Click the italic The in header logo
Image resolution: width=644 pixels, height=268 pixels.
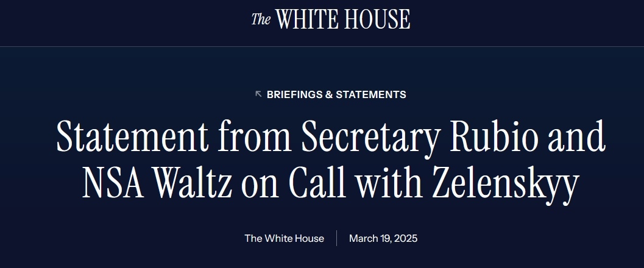point(261,19)
